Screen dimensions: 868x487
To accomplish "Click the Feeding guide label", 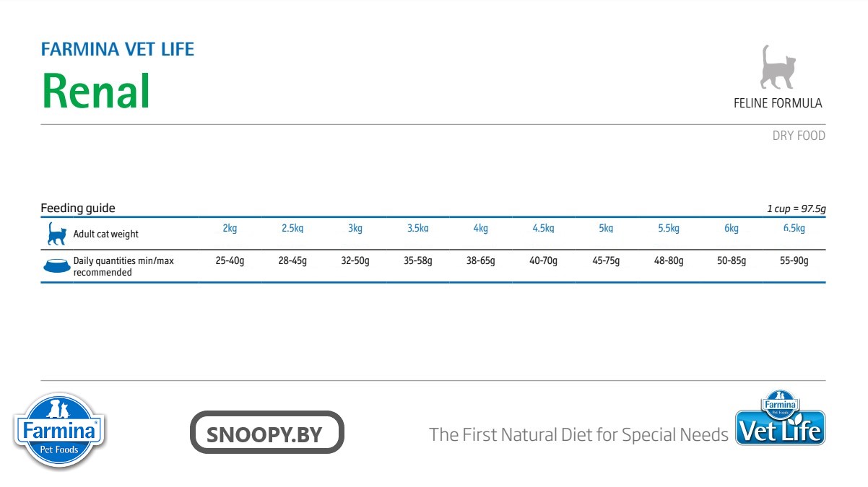I will tap(78, 208).
